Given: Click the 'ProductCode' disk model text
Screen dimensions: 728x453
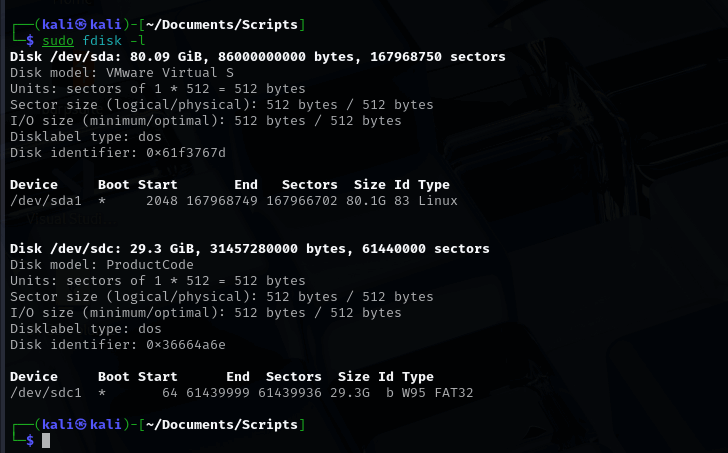Looking at the screenshot, I should click(150, 265).
